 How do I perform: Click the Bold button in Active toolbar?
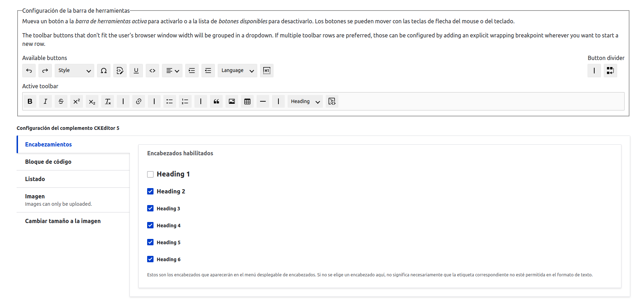(30, 101)
